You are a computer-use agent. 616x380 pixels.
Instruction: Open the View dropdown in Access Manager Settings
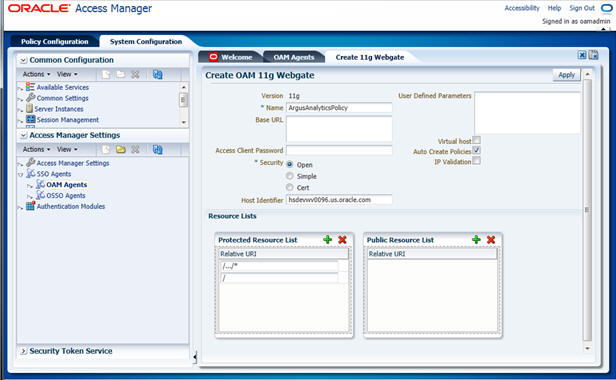pos(67,149)
